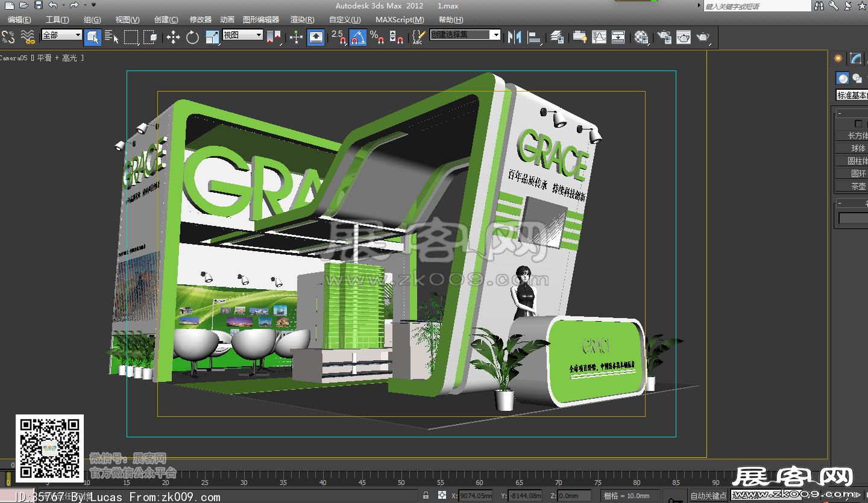Toggle Spinner Snap
This screenshot has width=868, height=503.
(397, 37)
